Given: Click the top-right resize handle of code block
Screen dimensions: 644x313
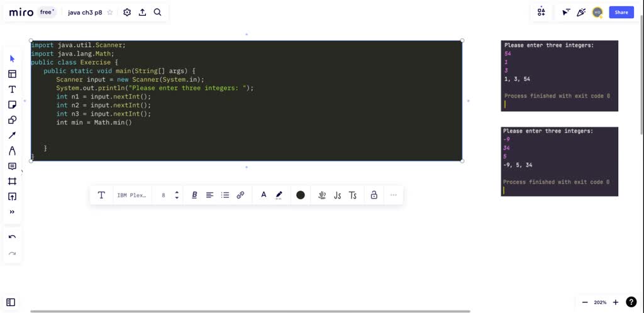Looking at the screenshot, I should (462, 40).
